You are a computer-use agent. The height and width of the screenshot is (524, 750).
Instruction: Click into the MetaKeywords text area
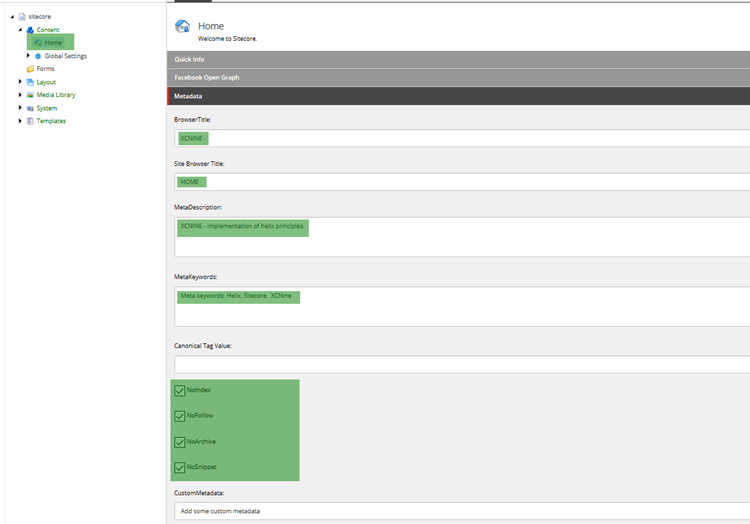pyautogui.click(x=462, y=307)
